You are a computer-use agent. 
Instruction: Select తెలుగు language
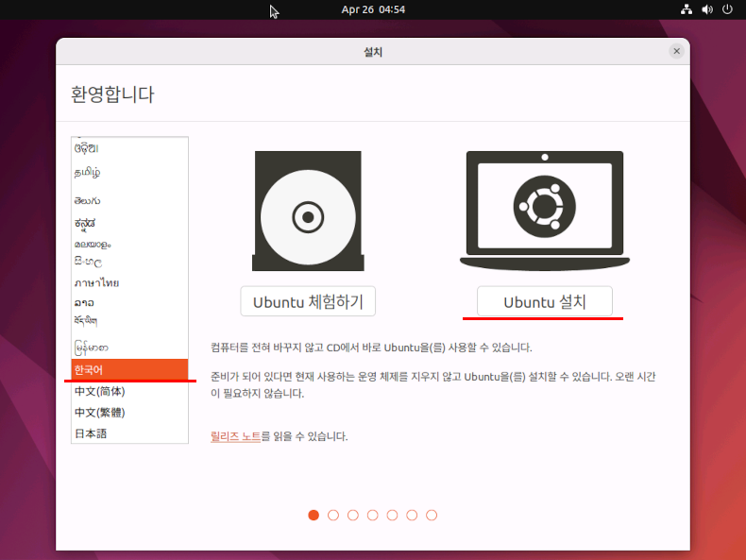[129, 200]
